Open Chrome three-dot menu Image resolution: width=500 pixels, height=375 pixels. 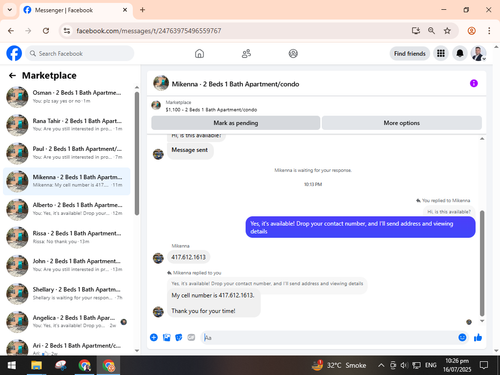coord(489,31)
